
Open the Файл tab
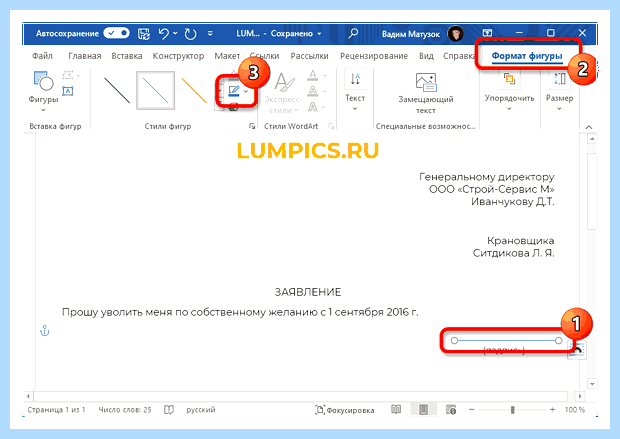click(42, 56)
